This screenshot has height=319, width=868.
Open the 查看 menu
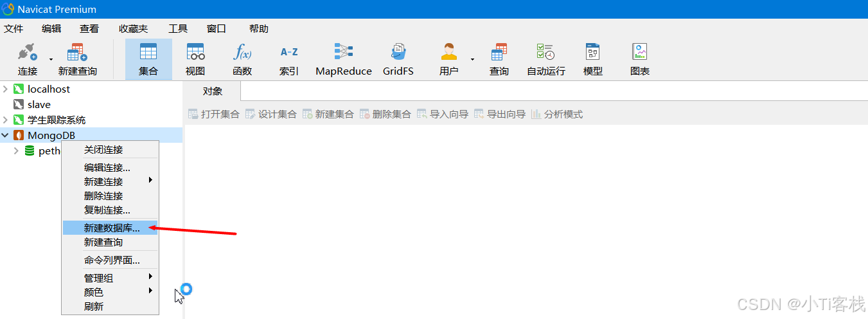(x=89, y=29)
